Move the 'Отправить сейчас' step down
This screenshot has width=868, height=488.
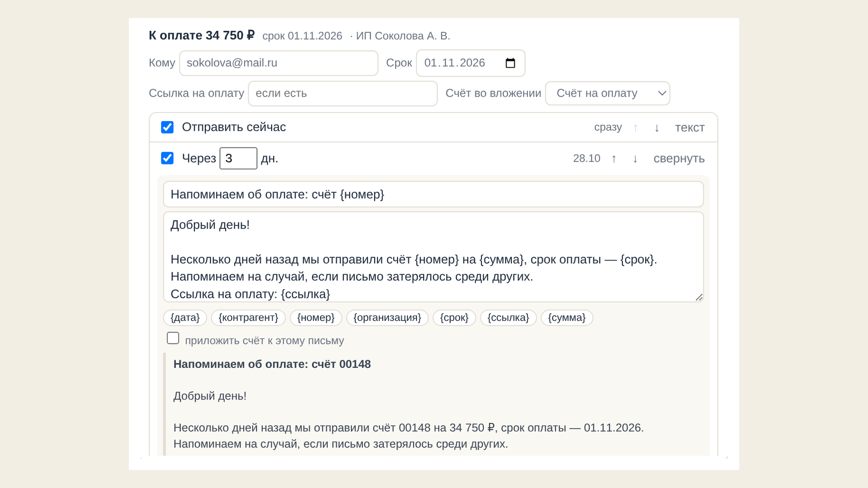pyautogui.click(x=657, y=128)
